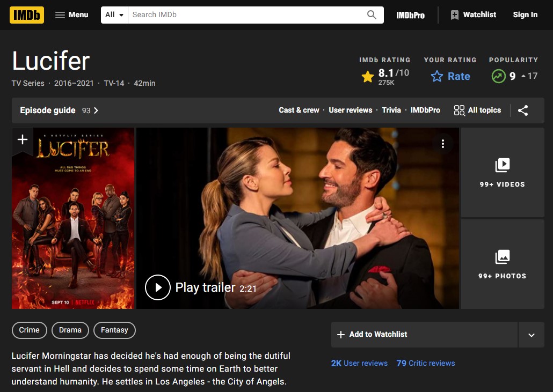
Task: Open 2K User reviews link
Action: [359, 363]
